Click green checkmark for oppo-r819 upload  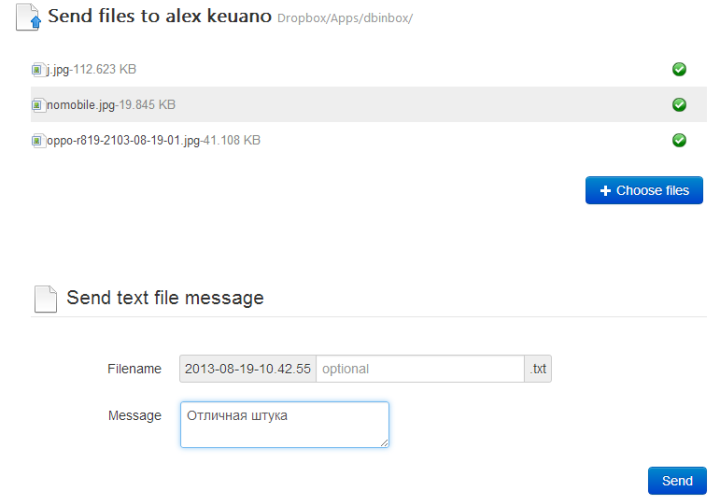point(679,141)
